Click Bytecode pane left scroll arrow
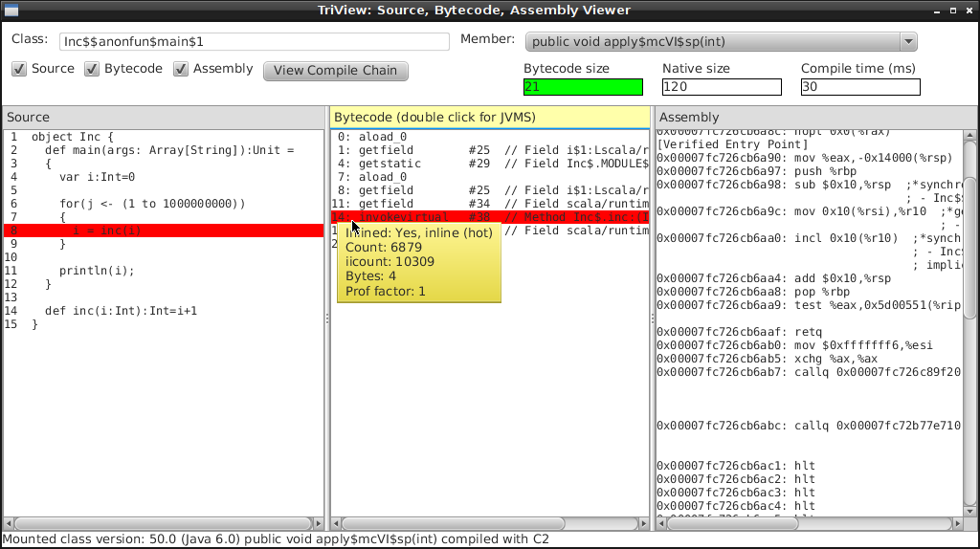This screenshot has height=549, width=980. [336, 523]
